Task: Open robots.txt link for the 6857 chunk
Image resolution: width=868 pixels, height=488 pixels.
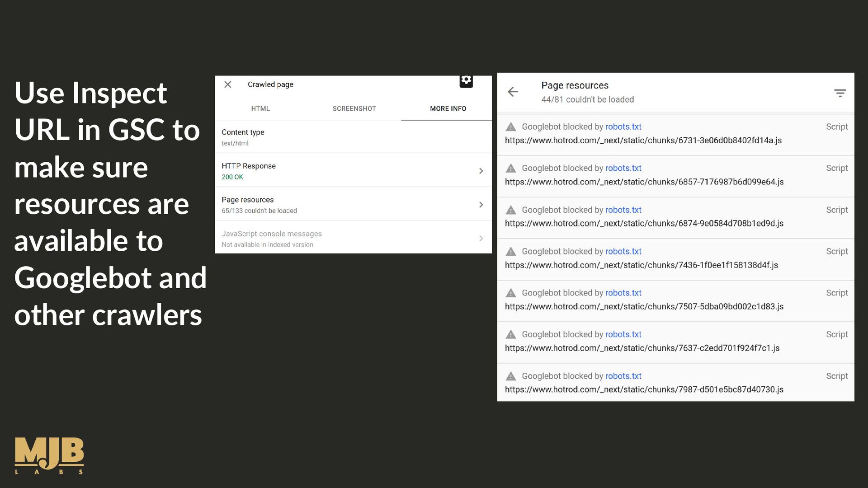Action: [x=623, y=168]
